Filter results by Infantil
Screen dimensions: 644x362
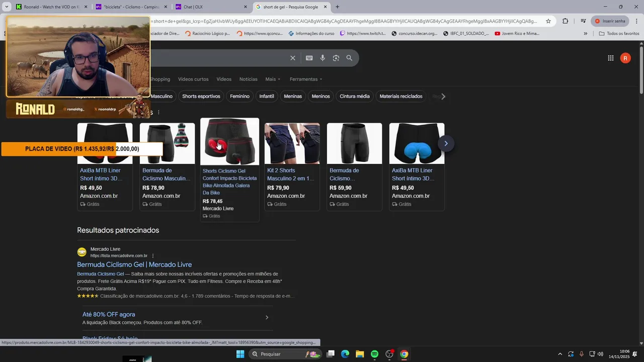pos(267,96)
